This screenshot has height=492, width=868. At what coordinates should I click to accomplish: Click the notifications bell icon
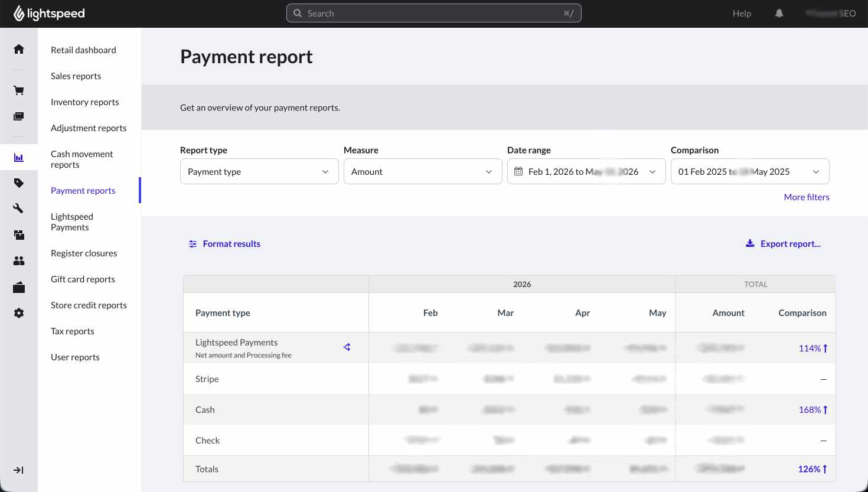(779, 13)
